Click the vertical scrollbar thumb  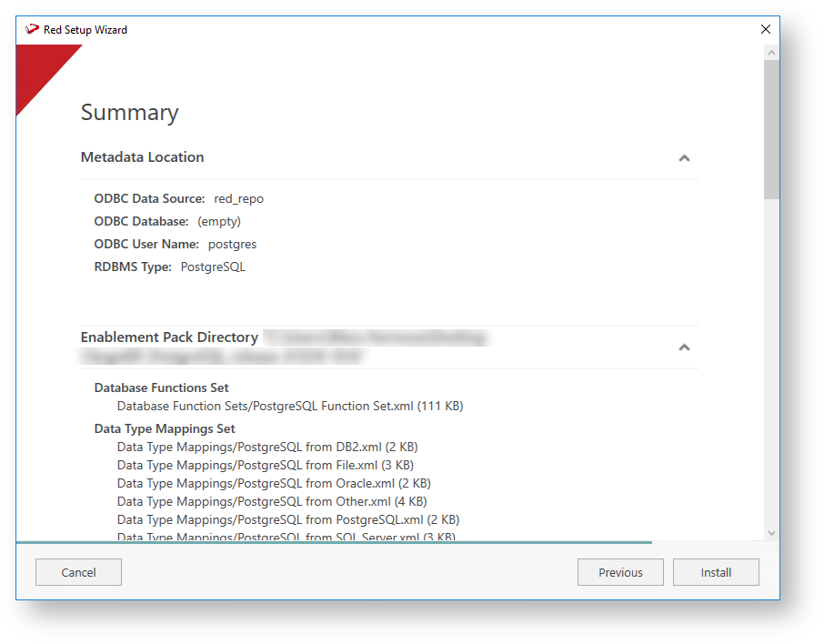click(x=771, y=129)
